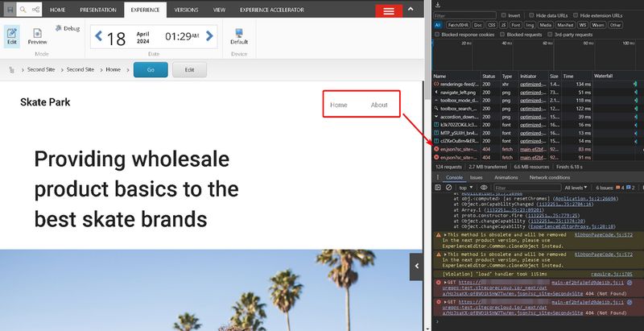This screenshot has width=644, height=331.
Task: Switch to Preview mode
Action: [37, 35]
